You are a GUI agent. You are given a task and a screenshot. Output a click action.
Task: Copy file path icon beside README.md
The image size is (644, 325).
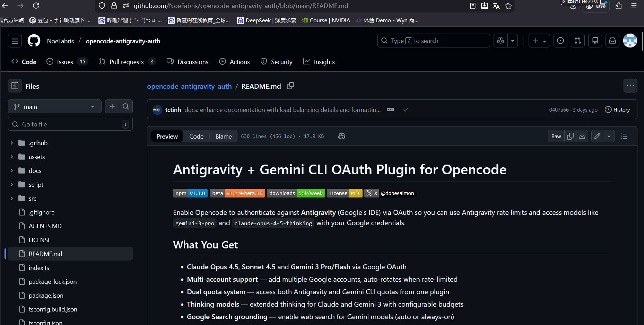click(290, 86)
